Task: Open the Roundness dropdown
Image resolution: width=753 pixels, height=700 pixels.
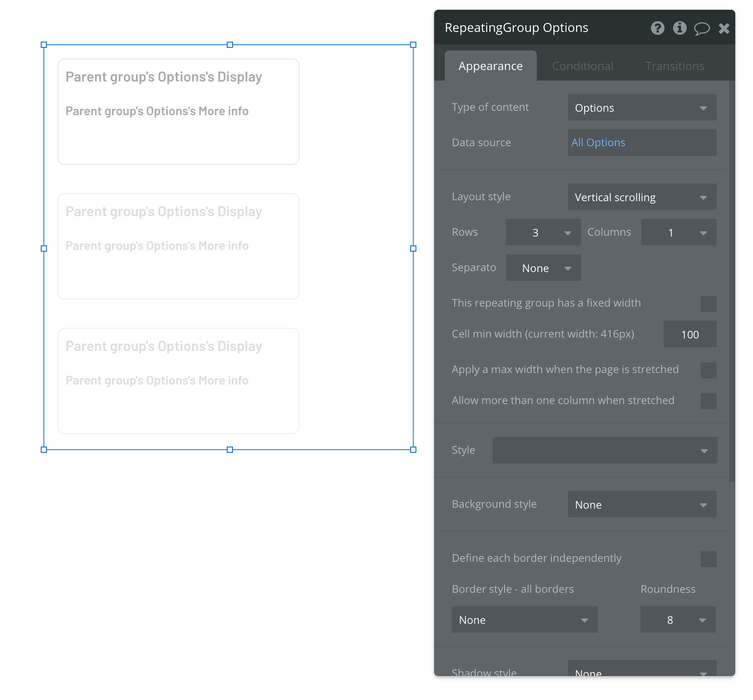Action: click(x=678, y=619)
